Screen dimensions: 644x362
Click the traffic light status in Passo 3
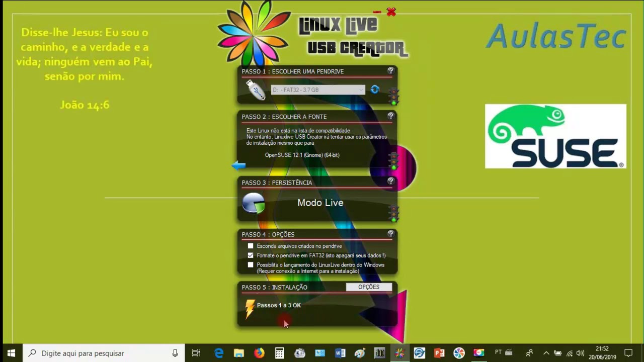point(394,213)
